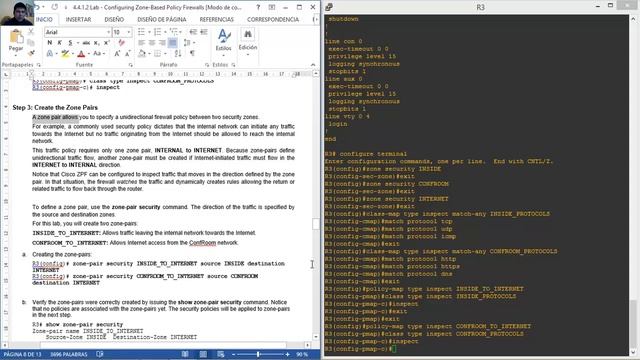Open the highlight color dropdown arrow
The height and width of the screenshot is (360, 640).
pos(72,53)
